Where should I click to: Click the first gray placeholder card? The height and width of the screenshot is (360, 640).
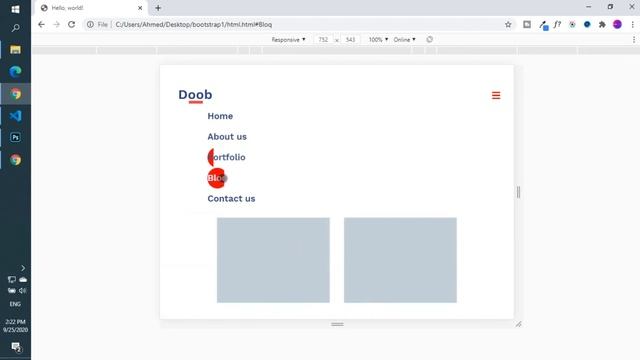[273, 260]
